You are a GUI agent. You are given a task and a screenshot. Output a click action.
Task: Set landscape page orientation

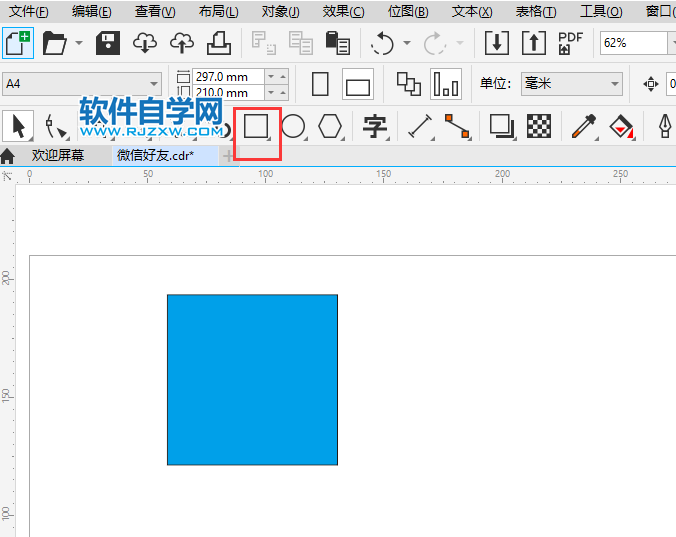pos(358,84)
